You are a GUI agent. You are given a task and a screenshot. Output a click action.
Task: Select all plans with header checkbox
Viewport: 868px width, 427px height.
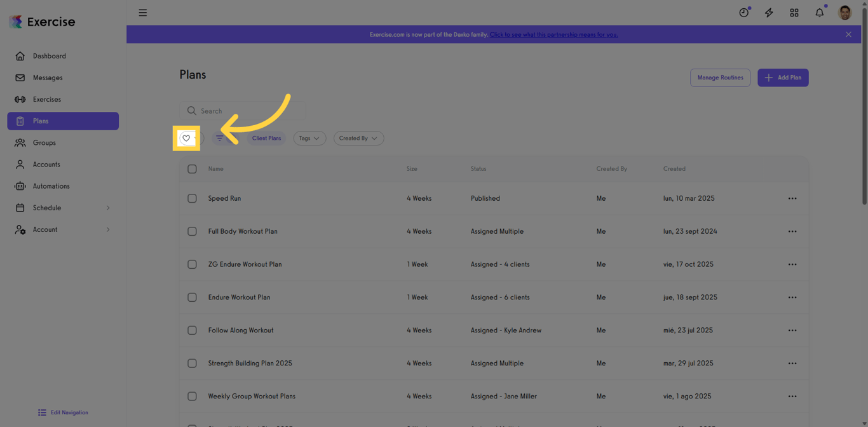(x=192, y=169)
